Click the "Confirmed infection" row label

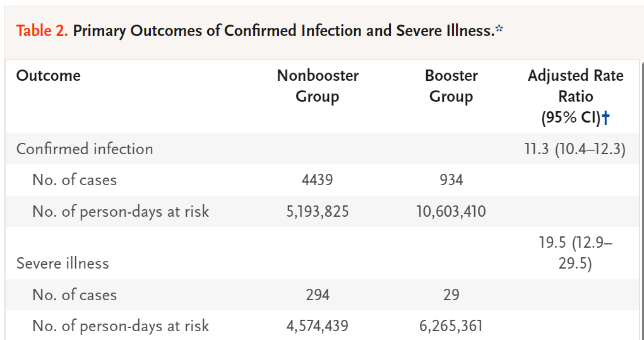(x=85, y=149)
